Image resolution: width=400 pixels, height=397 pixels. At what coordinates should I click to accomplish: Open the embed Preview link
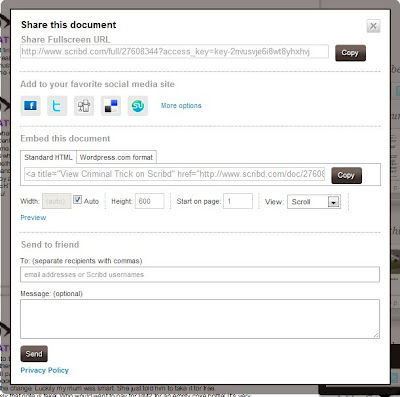pos(33,218)
